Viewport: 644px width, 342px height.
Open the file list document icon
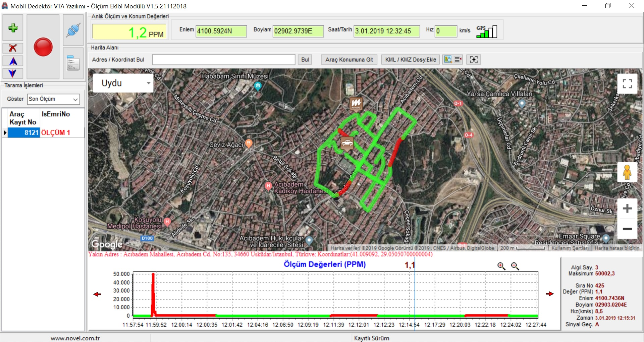point(73,63)
